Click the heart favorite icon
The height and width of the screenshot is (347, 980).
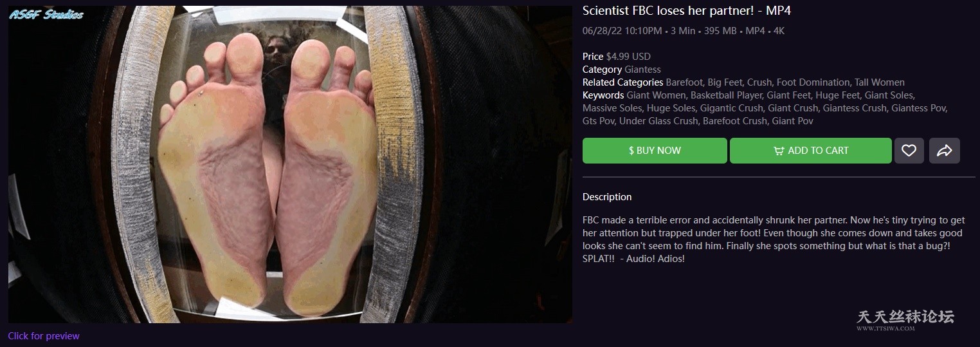click(x=909, y=151)
